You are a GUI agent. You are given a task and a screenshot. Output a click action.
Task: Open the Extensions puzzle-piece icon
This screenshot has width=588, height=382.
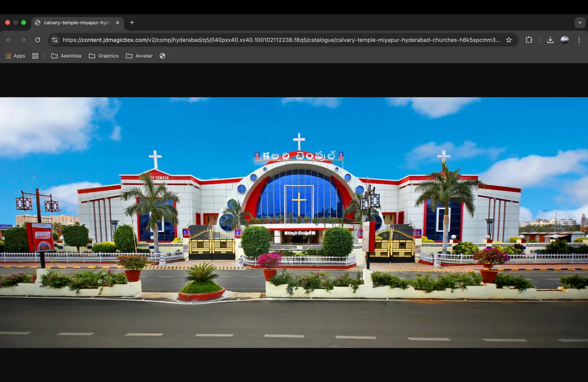pos(529,40)
